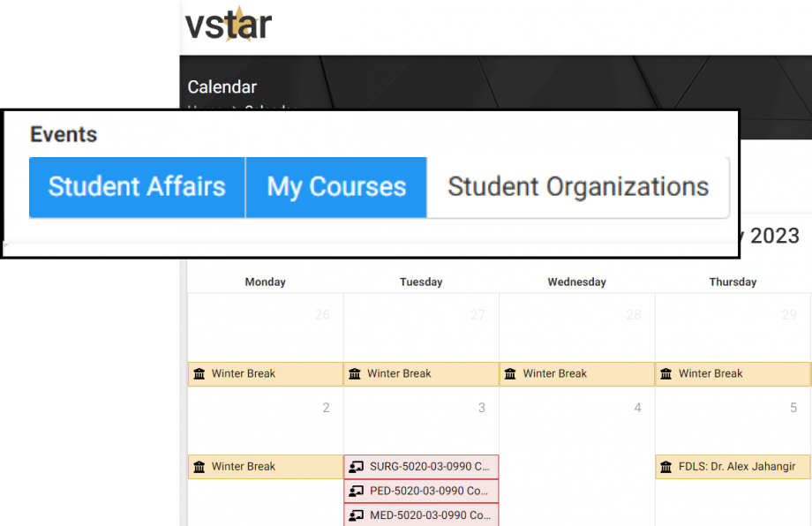Click the institution icon on Wednesday 28 Winter Break
This screenshot has height=526, width=812.
coord(510,373)
